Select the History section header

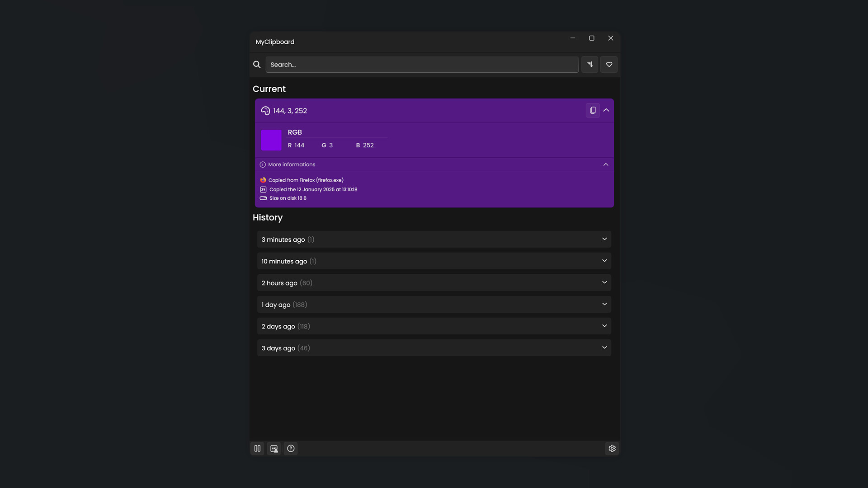point(268,218)
